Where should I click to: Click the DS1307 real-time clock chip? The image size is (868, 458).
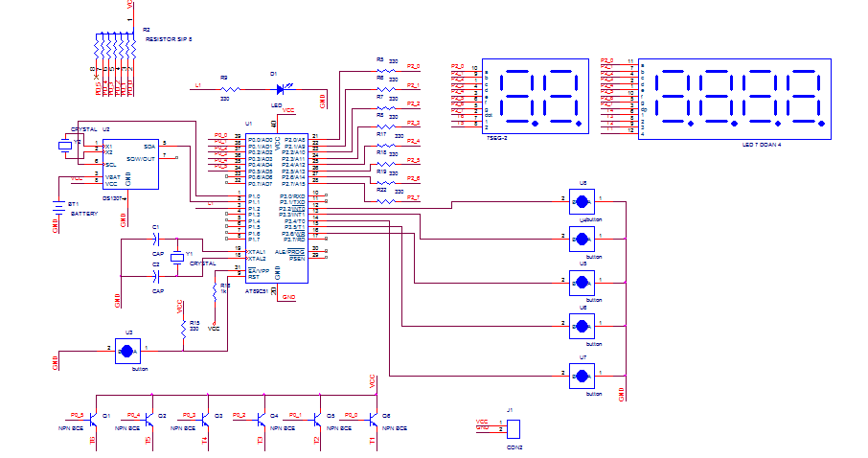coord(130,164)
